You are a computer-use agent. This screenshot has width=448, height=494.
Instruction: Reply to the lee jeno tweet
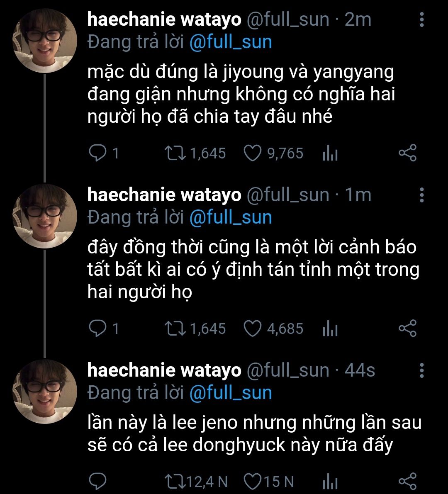click(98, 481)
